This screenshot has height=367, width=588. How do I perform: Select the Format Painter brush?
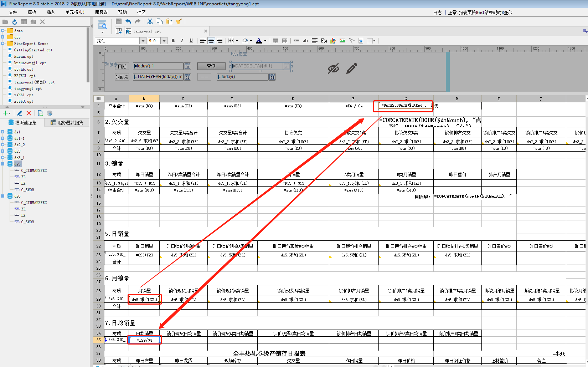179,21
